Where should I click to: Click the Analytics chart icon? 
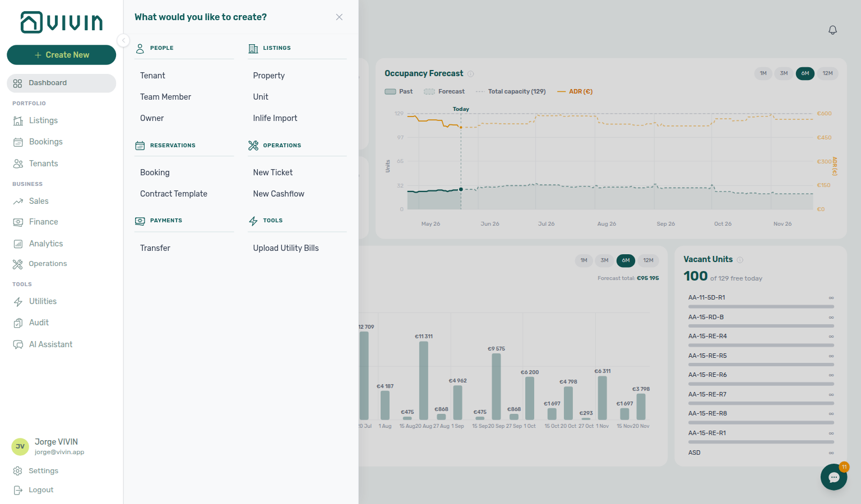click(18, 244)
